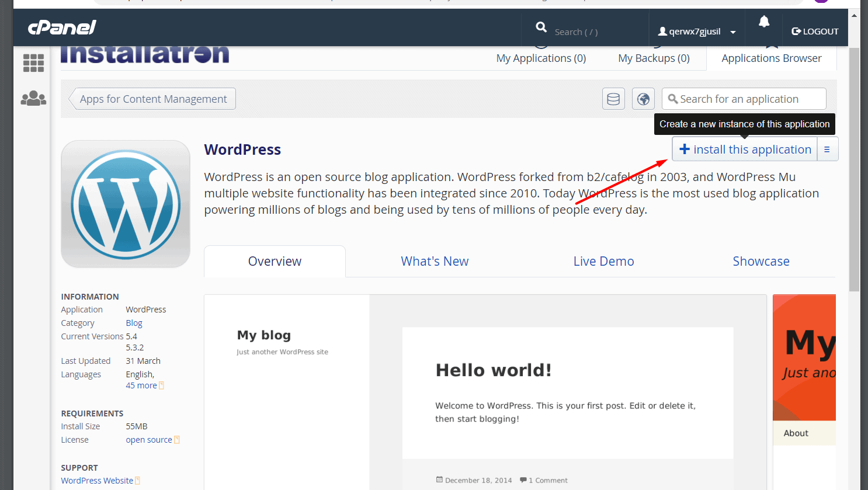
Task: Open My Applications (0) tab
Action: pos(541,58)
